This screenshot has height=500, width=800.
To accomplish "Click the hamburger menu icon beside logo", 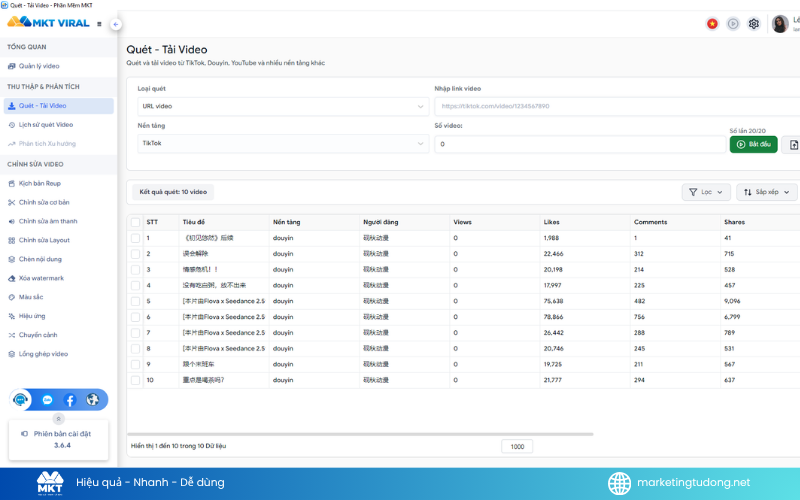I will point(99,24).
